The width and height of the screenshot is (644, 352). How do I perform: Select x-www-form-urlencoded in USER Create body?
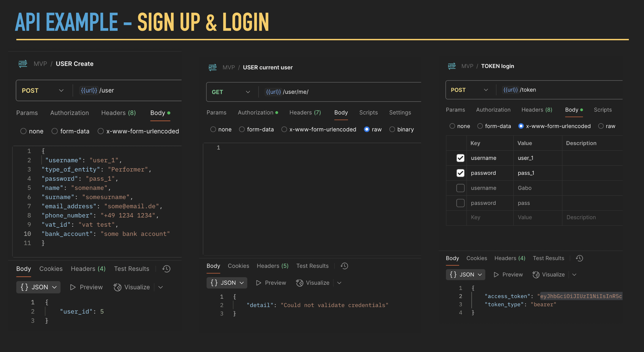point(101,131)
